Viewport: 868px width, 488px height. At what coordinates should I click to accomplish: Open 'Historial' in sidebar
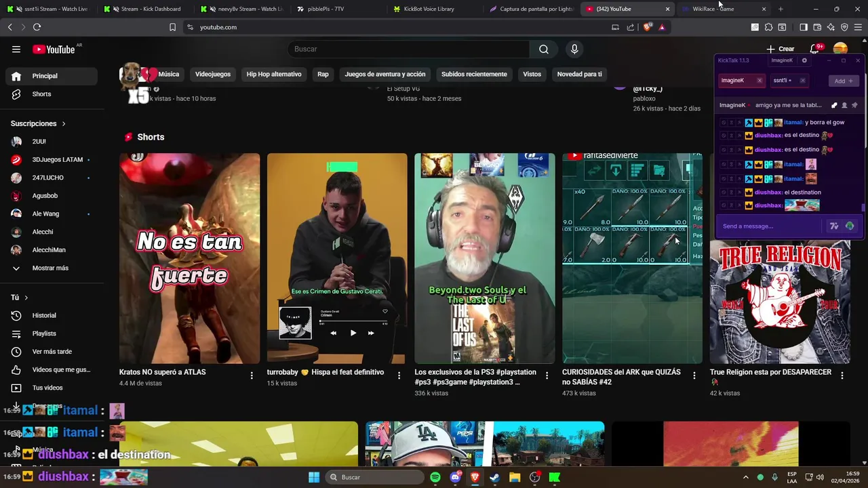[x=52, y=315]
